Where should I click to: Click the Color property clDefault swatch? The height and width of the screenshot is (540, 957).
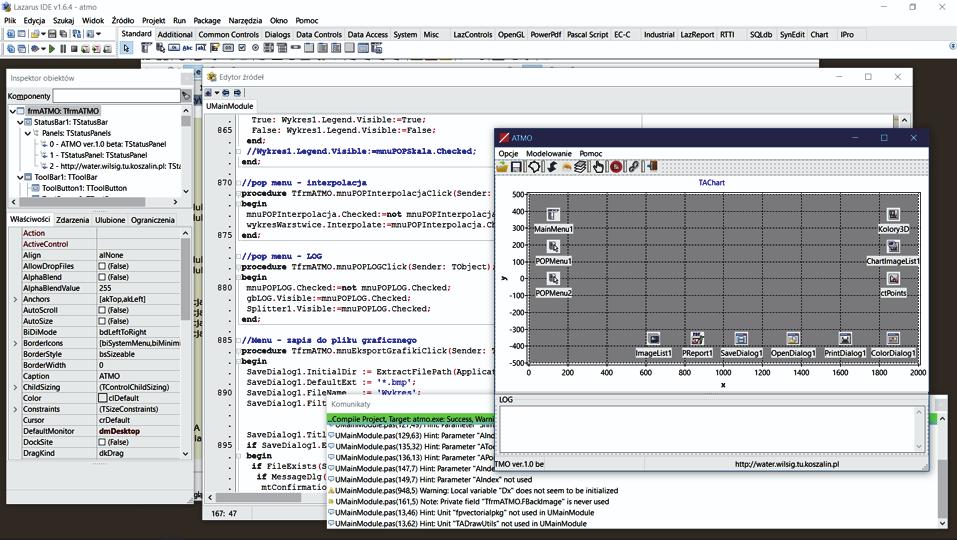click(x=103, y=398)
